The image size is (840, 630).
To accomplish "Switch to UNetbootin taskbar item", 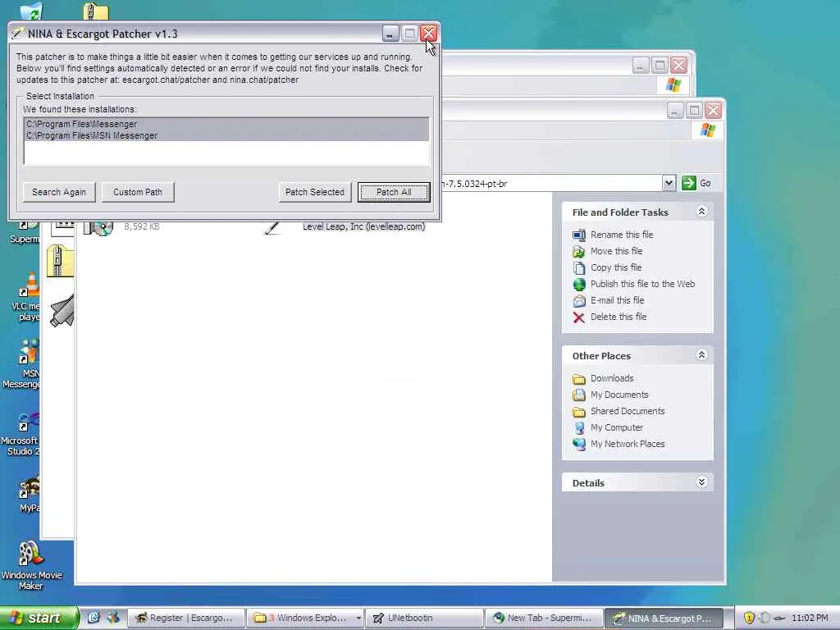I will tap(425, 619).
